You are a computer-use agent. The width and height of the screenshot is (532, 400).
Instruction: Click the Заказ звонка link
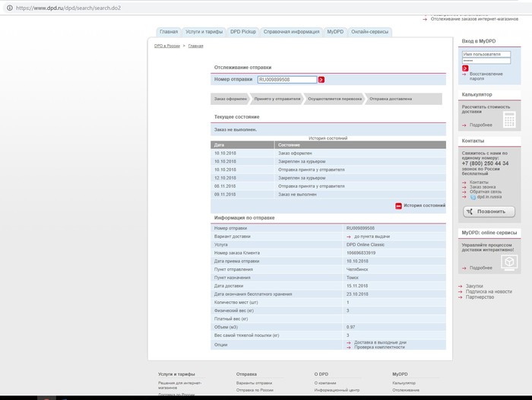click(483, 187)
